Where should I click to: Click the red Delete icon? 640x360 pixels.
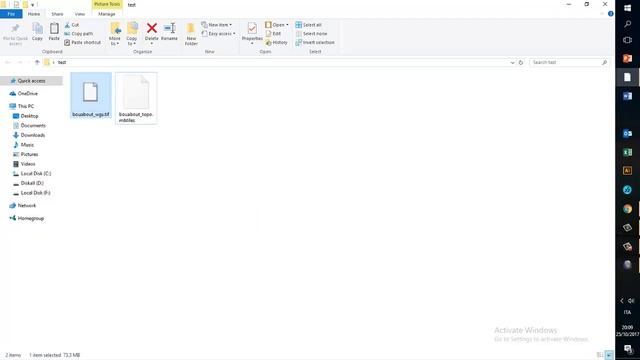click(152, 28)
